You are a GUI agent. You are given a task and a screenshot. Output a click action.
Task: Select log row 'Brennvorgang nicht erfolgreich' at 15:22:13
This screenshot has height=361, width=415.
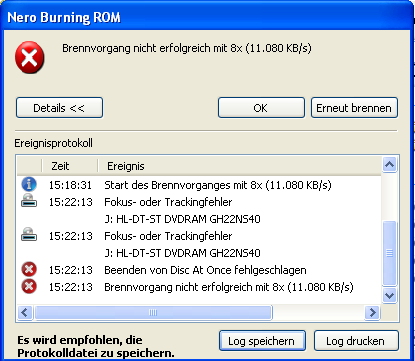[x=199, y=287]
